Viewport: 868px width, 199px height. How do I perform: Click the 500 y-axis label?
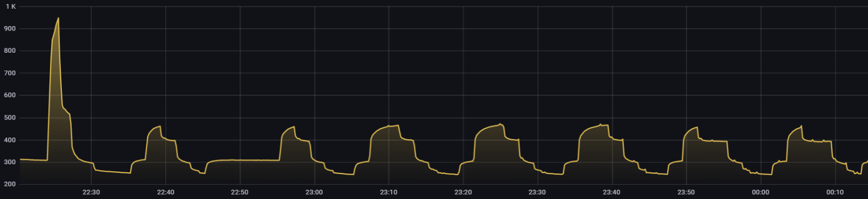click(x=10, y=117)
